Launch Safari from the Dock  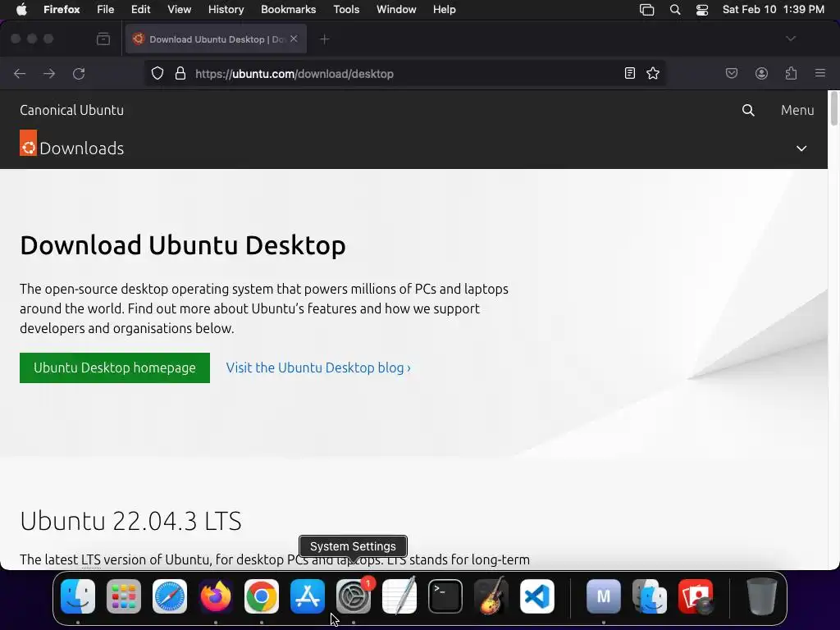170,596
